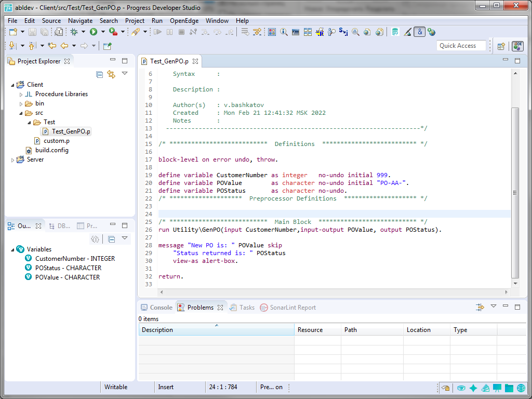Viewport: 532px width, 399px height.
Task: Expand the Procedure Libraries node
Action: (x=21, y=95)
